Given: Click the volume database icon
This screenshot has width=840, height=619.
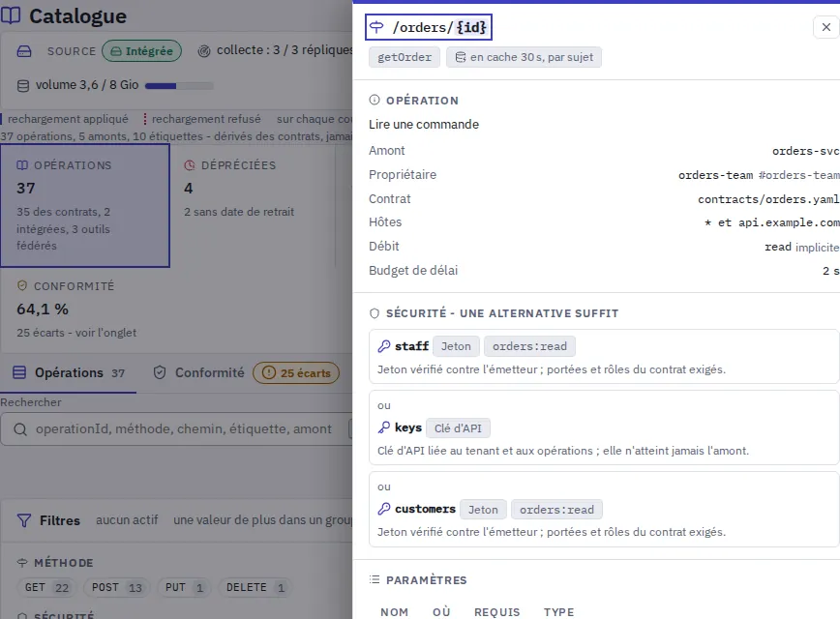Looking at the screenshot, I should pos(23,86).
